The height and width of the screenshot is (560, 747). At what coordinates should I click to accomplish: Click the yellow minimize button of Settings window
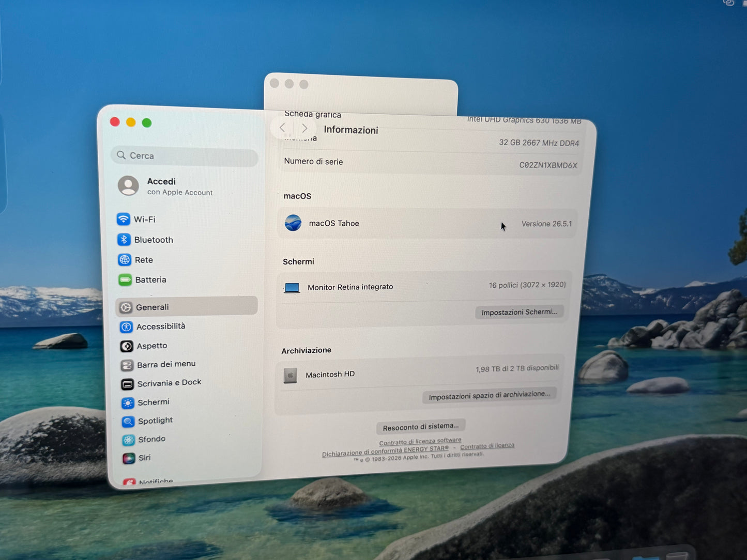[x=131, y=122]
